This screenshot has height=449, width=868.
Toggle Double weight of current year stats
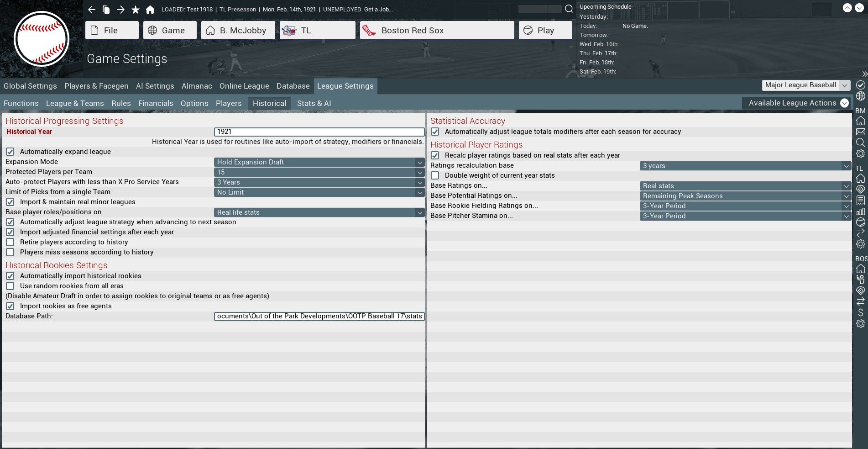(x=435, y=175)
